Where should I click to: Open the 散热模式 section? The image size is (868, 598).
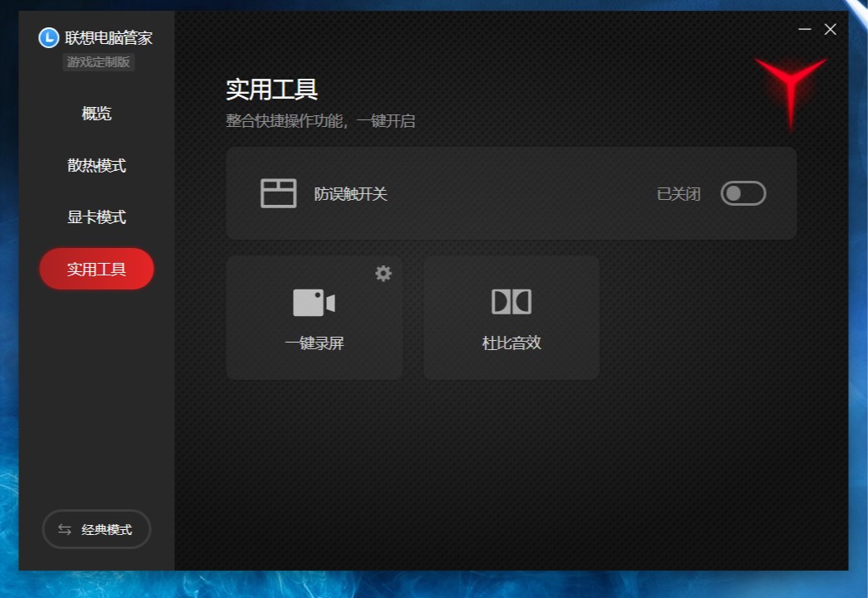[x=96, y=165]
